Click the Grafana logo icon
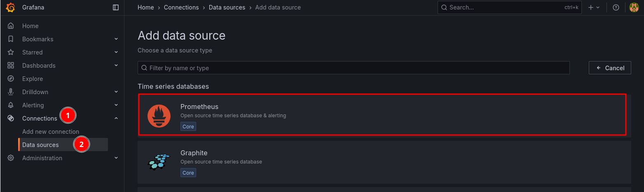 11,7
